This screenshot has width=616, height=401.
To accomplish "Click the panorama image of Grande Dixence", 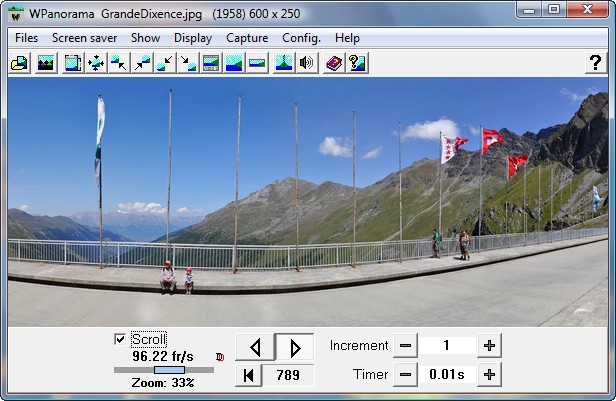I will click(x=308, y=202).
